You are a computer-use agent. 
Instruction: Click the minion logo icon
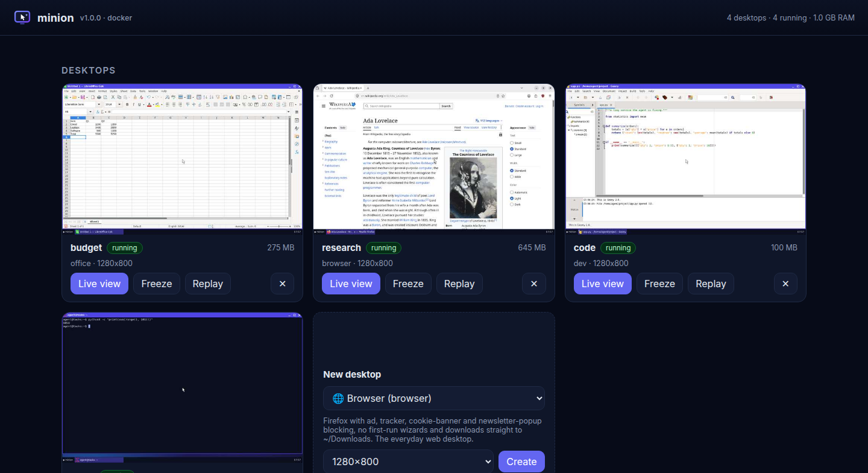pos(22,17)
